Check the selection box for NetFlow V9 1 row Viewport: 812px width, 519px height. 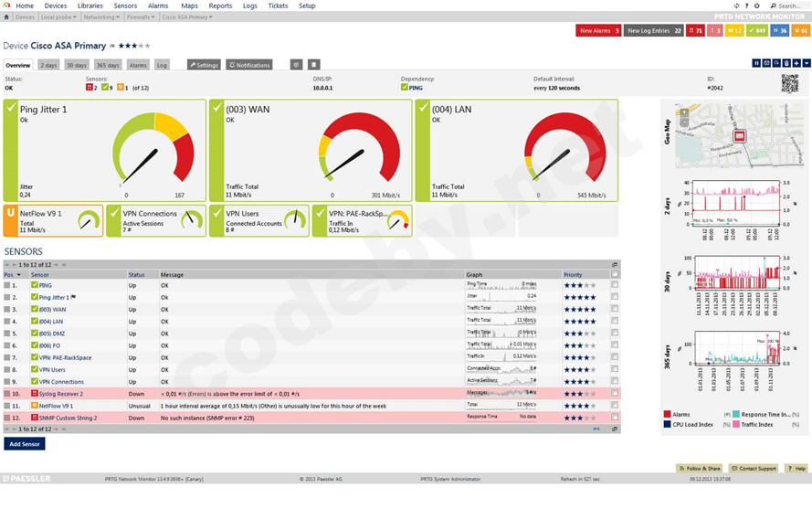pyautogui.click(x=615, y=405)
